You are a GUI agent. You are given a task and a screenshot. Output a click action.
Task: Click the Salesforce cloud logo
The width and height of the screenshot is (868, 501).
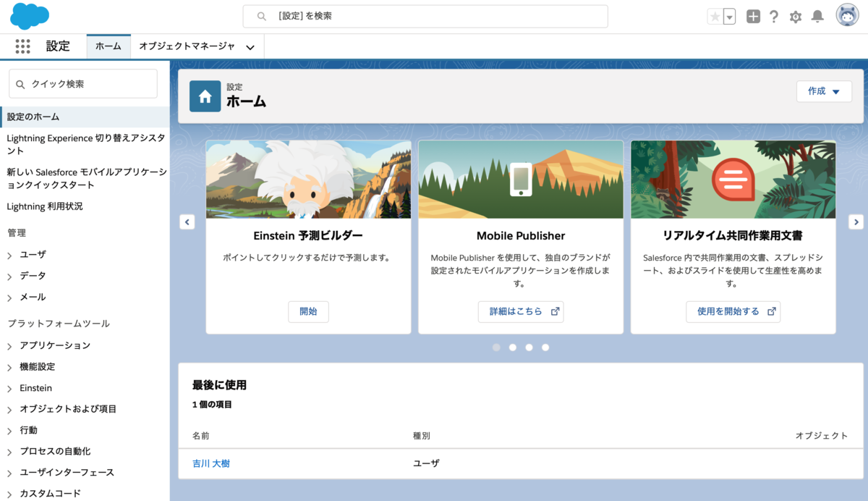click(30, 15)
